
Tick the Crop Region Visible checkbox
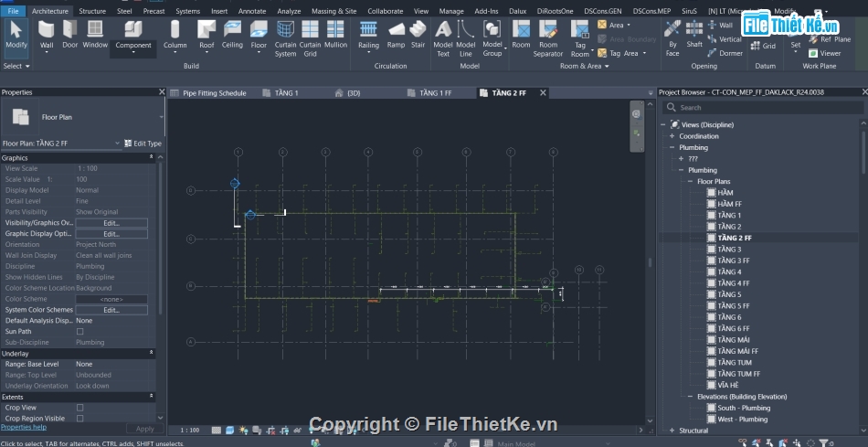pyautogui.click(x=79, y=418)
